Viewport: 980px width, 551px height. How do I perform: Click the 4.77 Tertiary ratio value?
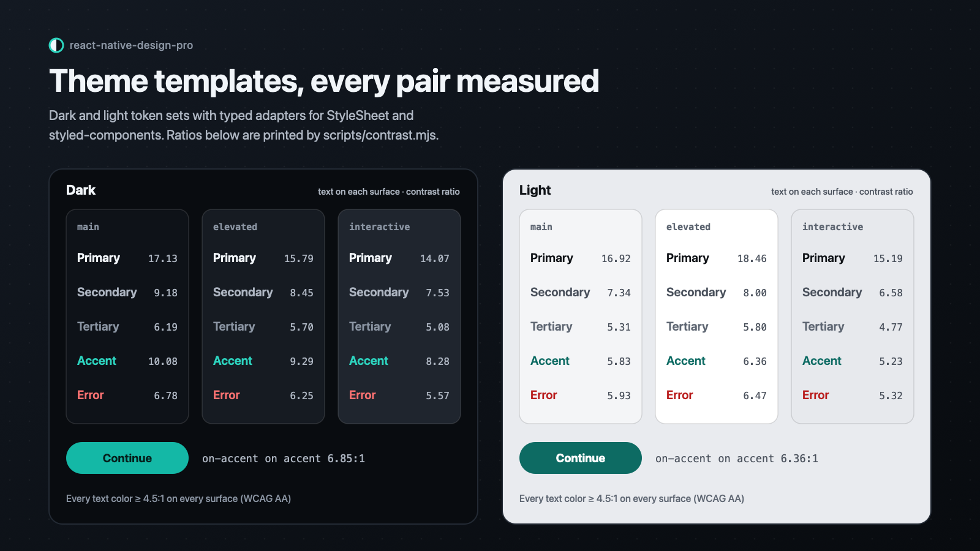[x=891, y=327]
